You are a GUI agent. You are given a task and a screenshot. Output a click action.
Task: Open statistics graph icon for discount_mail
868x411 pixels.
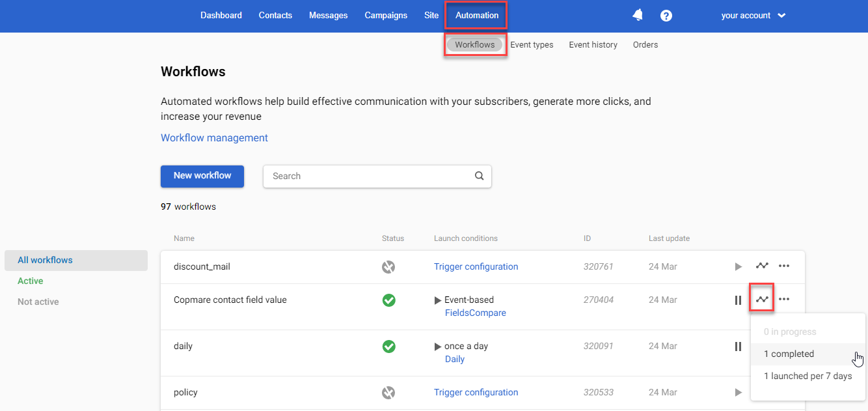click(762, 266)
